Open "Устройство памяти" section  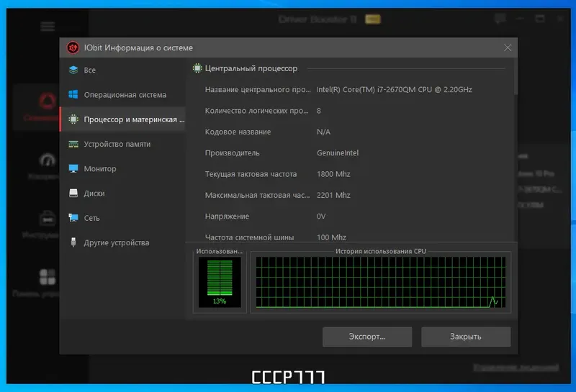tap(122, 144)
